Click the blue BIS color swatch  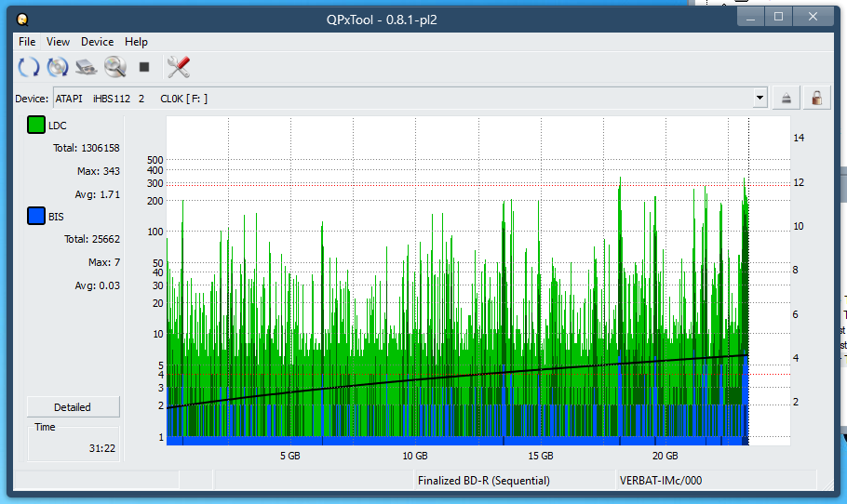(x=36, y=217)
